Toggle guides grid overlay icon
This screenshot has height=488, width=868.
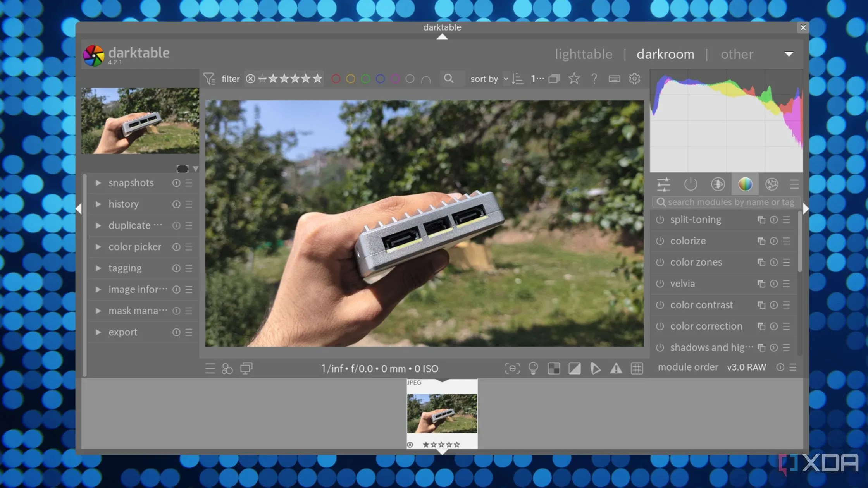(637, 368)
